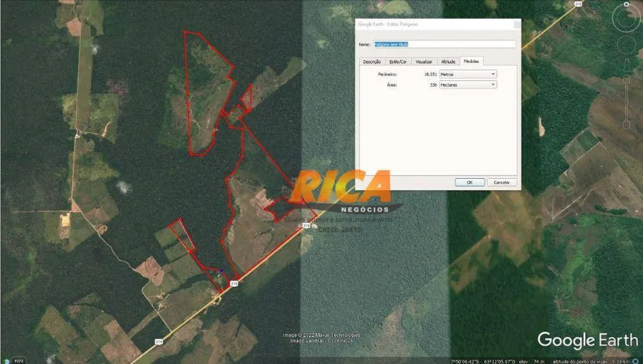Select the Medidas tab
Image resolution: width=643 pixels, height=364 pixels.
click(x=471, y=61)
